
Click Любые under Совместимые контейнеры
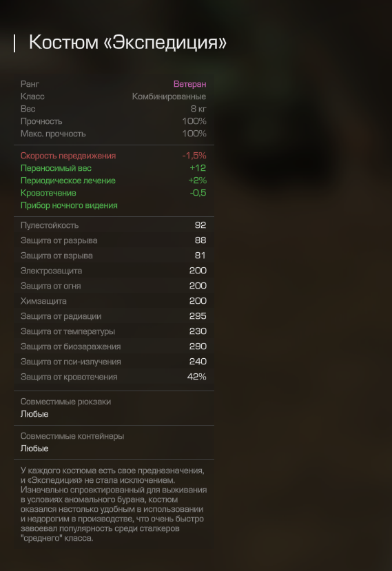pos(34,448)
